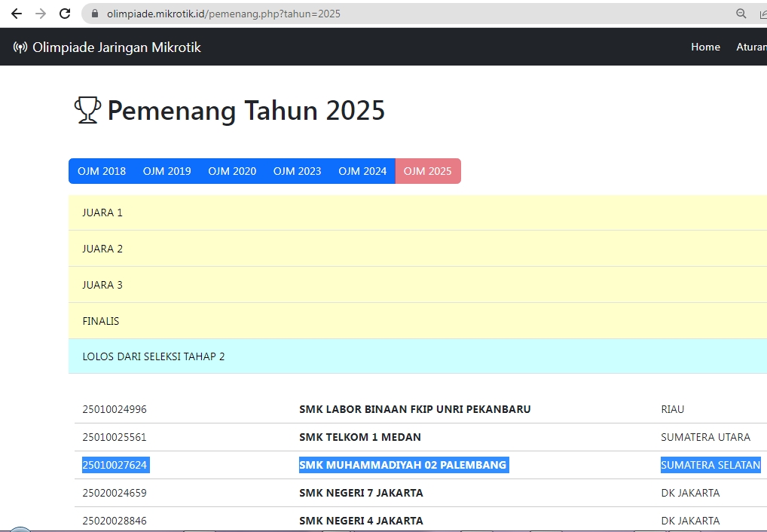This screenshot has width=767, height=532.
Task: Click the SMK TELKOM 1 MEDAN row
Action: coord(360,437)
